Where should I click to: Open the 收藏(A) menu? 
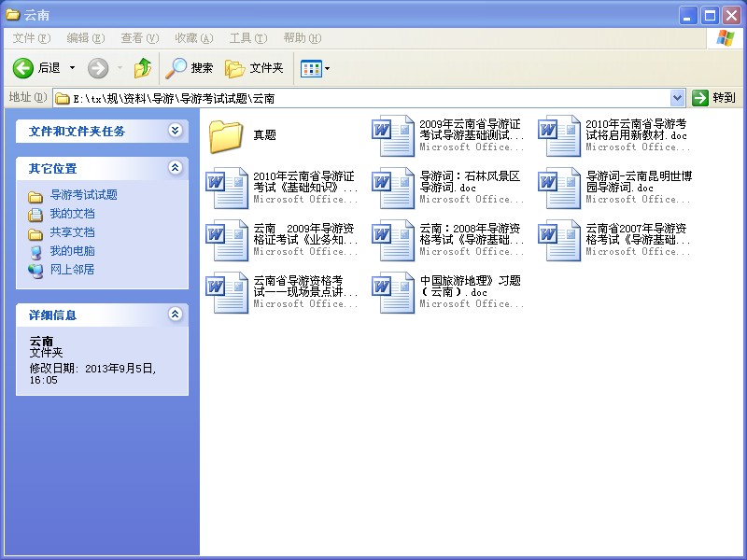tap(194, 38)
